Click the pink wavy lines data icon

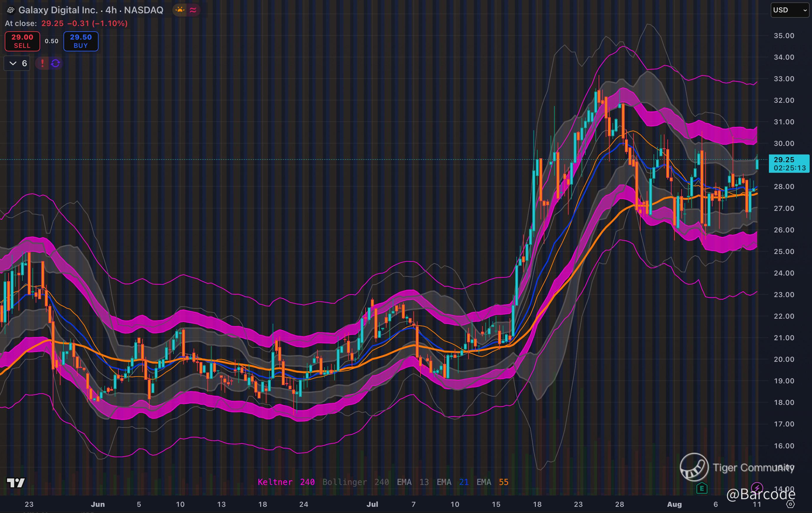tap(193, 10)
